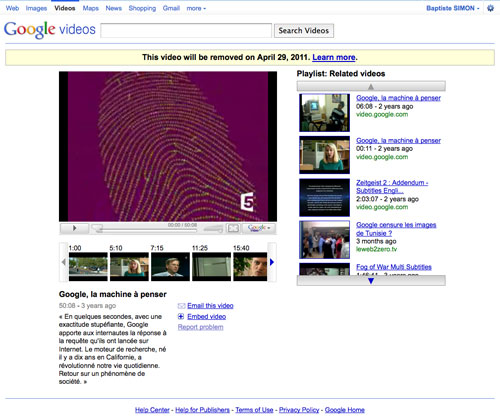Click the Tunisie video thumbnail
The height and width of the screenshot is (420, 500).
point(324,240)
